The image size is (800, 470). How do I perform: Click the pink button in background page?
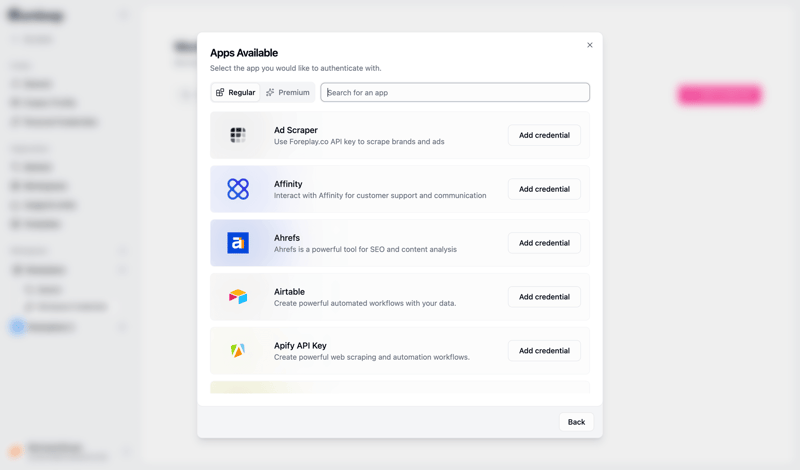[719, 95]
